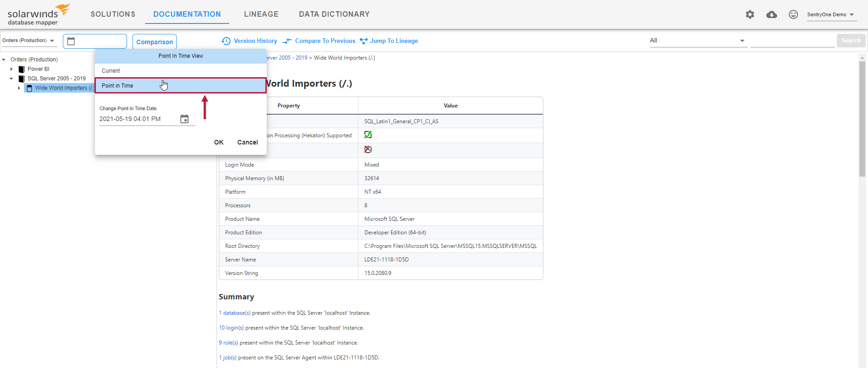Screen dimensions: 868x368
Task: Click the Microsoft SQL Server product name value
Action: (x=389, y=219)
